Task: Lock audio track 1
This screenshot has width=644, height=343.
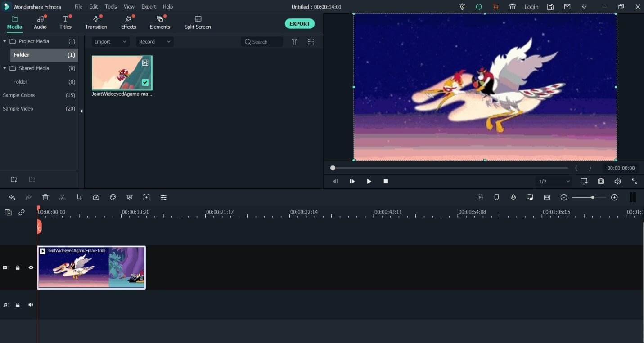Action: pos(18,305)
